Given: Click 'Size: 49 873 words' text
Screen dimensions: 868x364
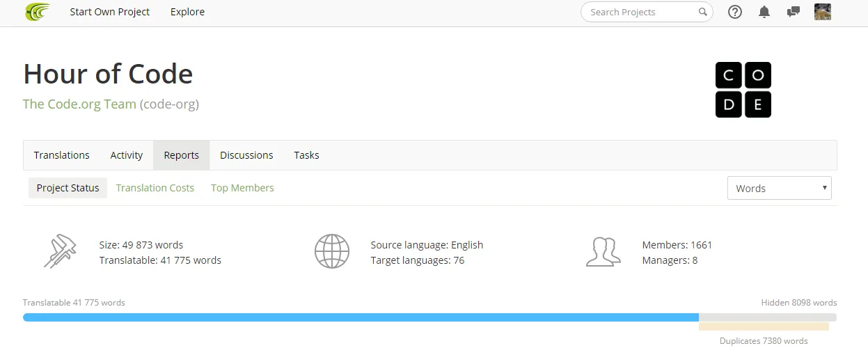Looking at the screenshot, I should click(141, 245).
